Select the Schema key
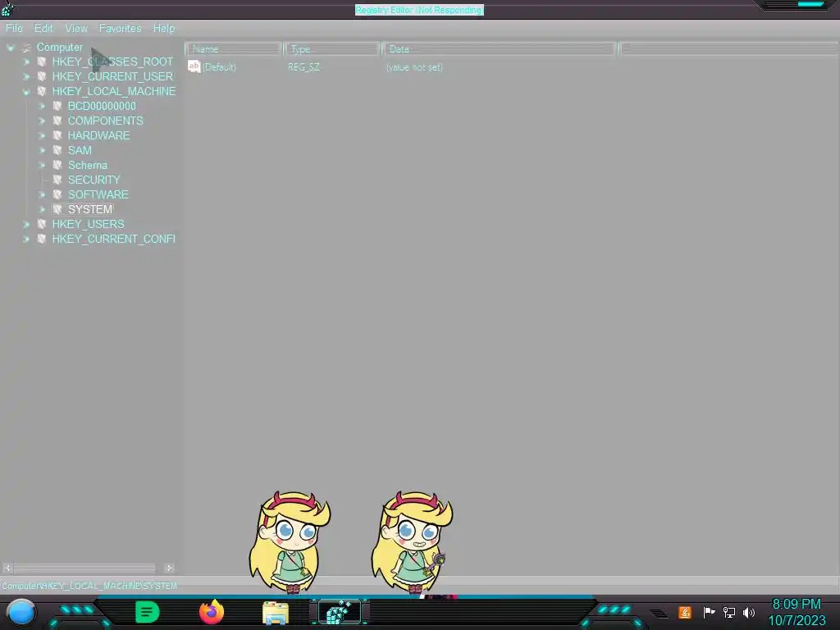The height and width of the screenshot is (630, 840). tap(87, 165)
